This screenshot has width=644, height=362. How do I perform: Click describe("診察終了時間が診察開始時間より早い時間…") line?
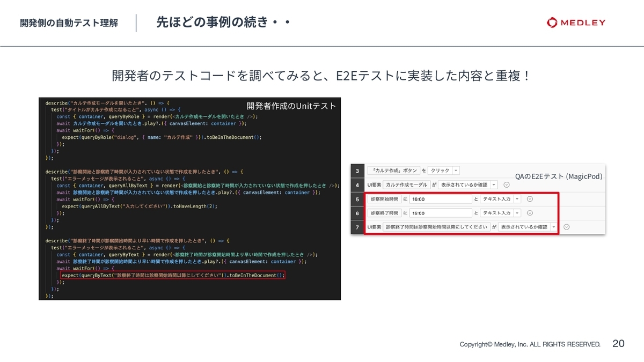(138, 241)
